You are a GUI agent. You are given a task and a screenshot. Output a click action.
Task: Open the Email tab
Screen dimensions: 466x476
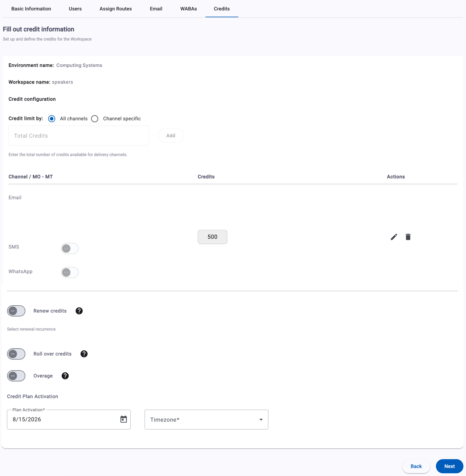[156, 9]
